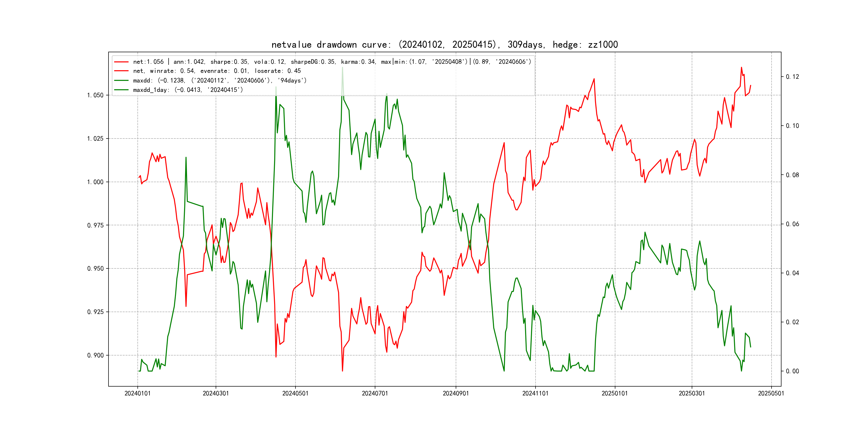Click the 'maxdd: (-0.1238' legend entry text

(x=220, y=81)
